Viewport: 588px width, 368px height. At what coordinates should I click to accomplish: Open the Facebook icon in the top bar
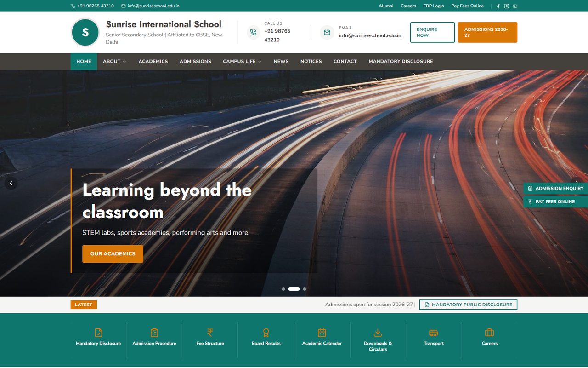click(498, 6)
